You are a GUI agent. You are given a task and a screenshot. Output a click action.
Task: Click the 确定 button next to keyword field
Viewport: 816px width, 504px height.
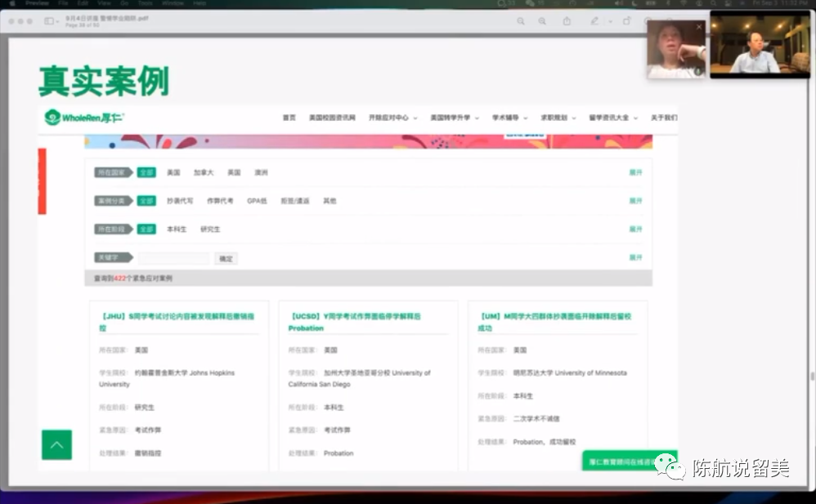point(226,258)
